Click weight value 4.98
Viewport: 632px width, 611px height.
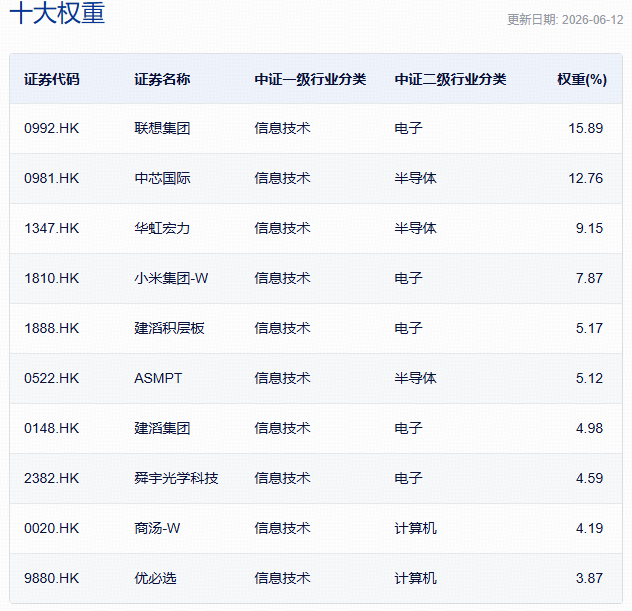click(x=589, y=428)
